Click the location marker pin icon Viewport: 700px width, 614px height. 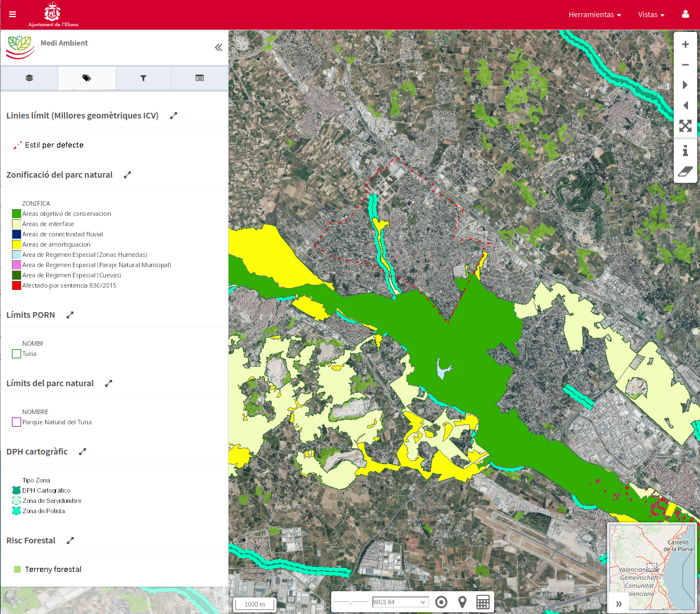coord(462,602)
